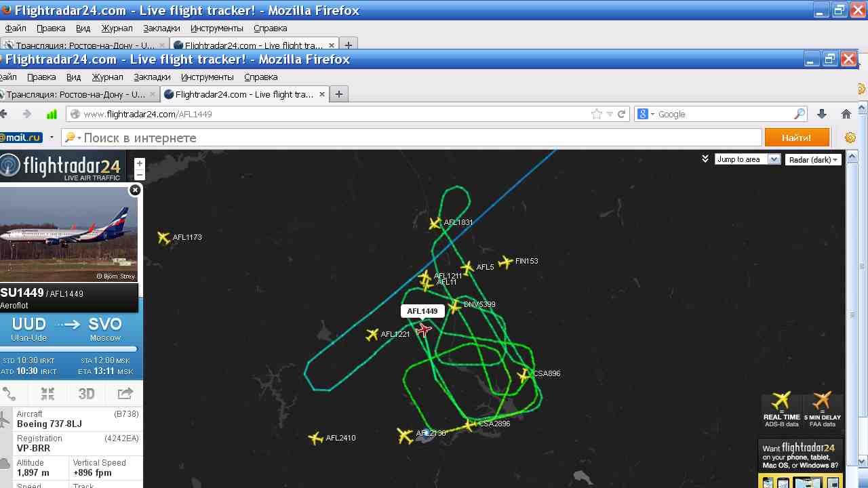Open the Правка menu in front window

pyautogui.click(x=41, y=77)
